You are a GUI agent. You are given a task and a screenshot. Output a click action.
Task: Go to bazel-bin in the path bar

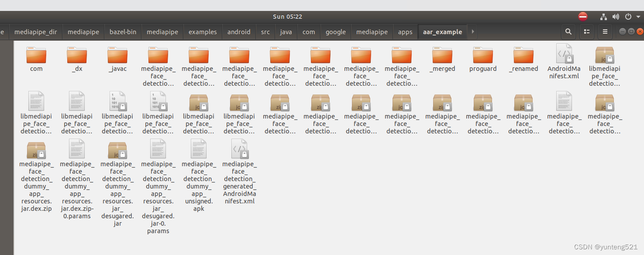(123, 31)
